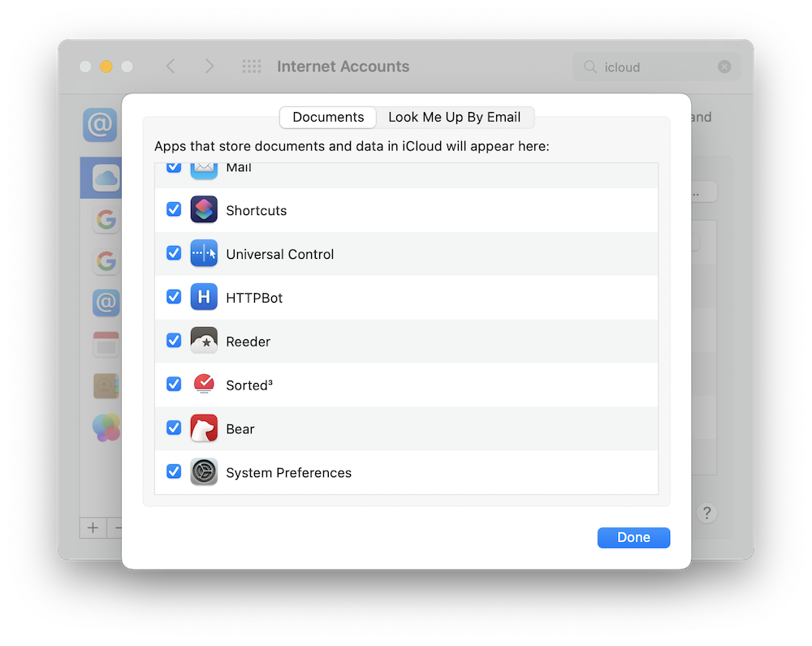Click the add account plus button
812x646 pixels.
click(93, 528)
